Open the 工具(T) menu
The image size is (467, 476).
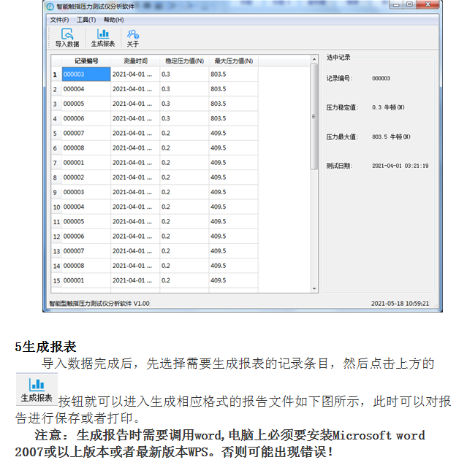click(x=86, y=20)
